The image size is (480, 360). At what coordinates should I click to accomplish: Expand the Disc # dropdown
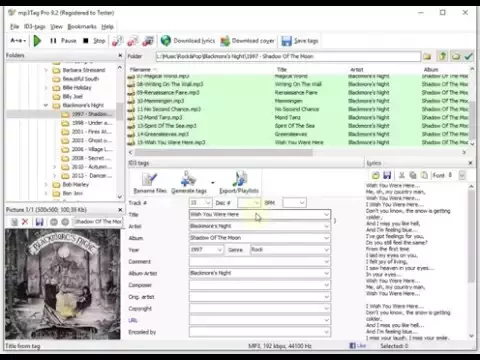(x=256, y=203)
